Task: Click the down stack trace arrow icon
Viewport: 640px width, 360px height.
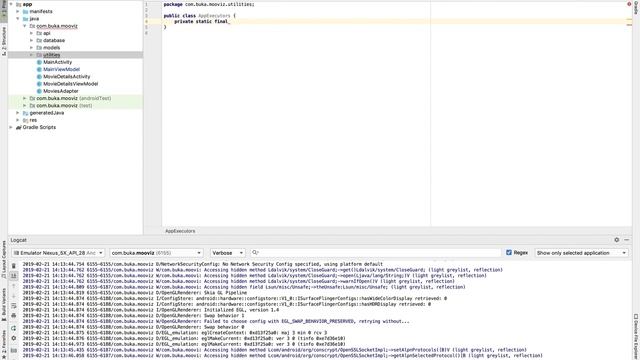Action: tap(13, 296)
